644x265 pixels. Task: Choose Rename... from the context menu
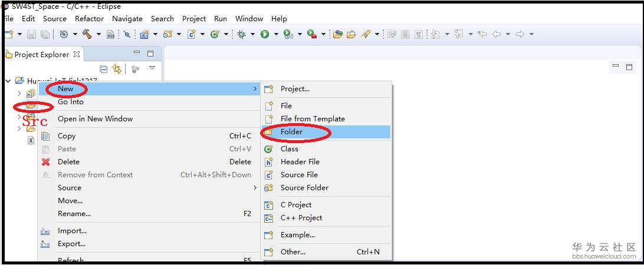pos(149,213)
